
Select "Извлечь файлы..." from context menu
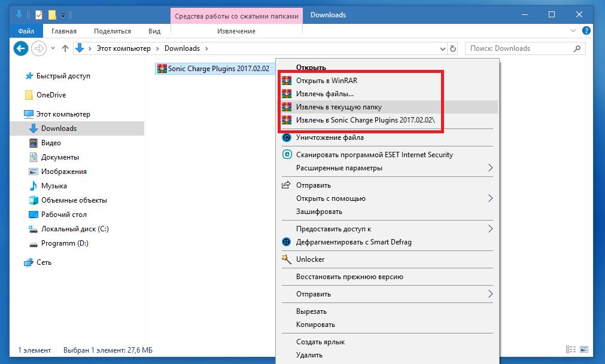[x=325, y=94]
